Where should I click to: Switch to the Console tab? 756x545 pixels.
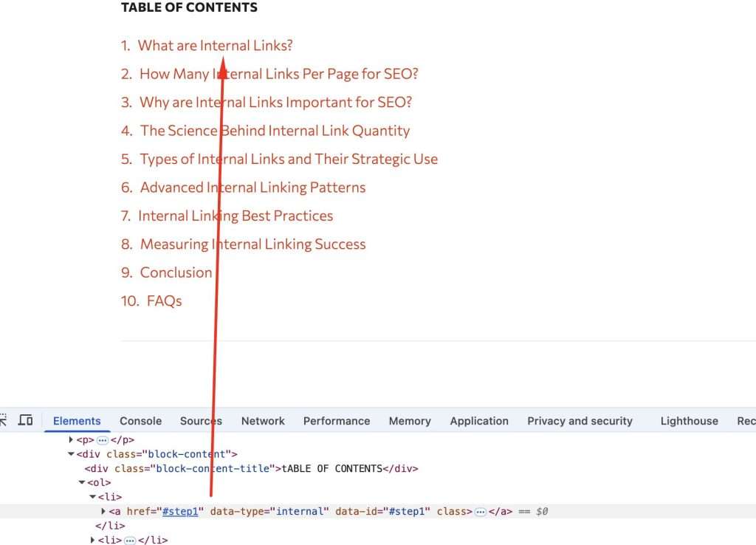(x=141, y=421)
